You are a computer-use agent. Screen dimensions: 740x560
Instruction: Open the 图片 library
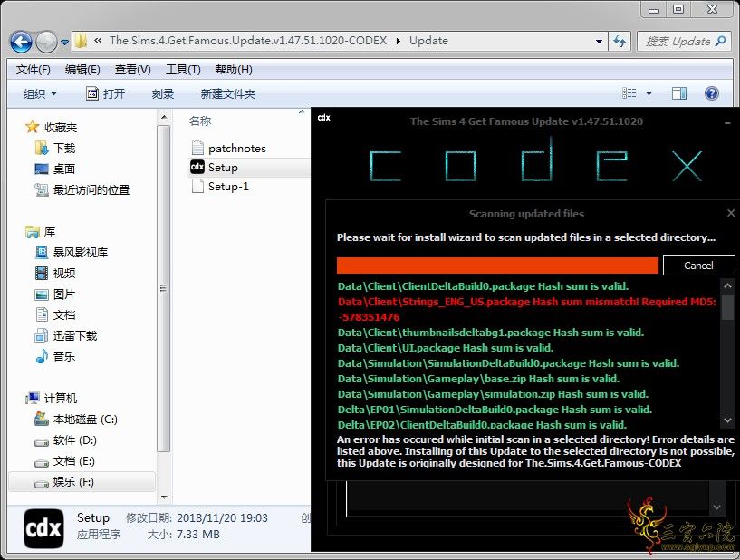(x=54, y=294)
